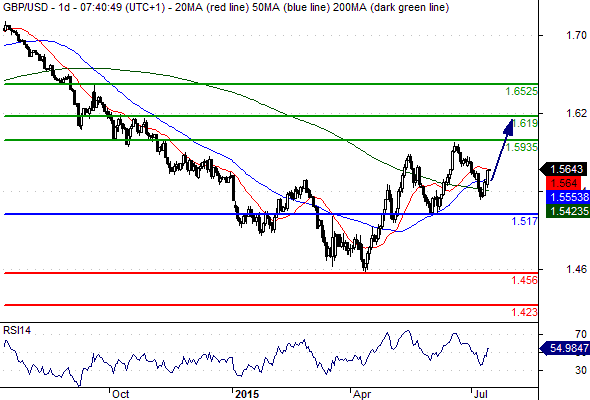Click the 1.46 price axis label
This screenshot has height=400, width=590.
pos(576,269)
